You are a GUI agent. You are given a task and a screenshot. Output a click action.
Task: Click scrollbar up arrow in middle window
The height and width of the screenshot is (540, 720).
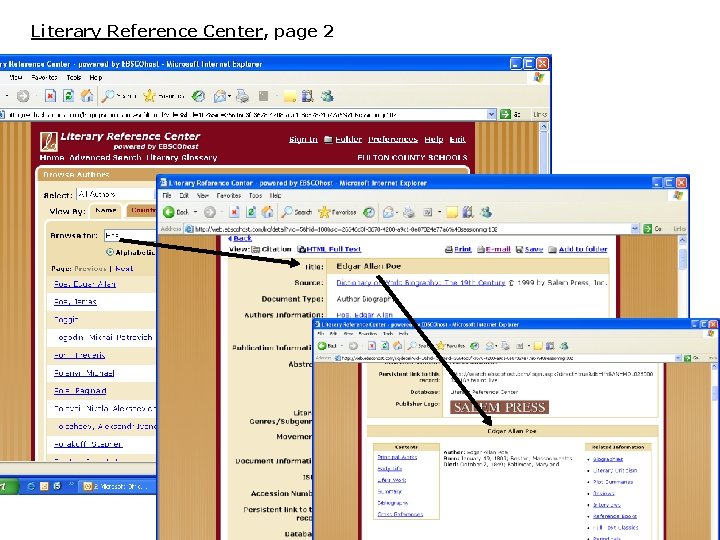coord(682,240)
